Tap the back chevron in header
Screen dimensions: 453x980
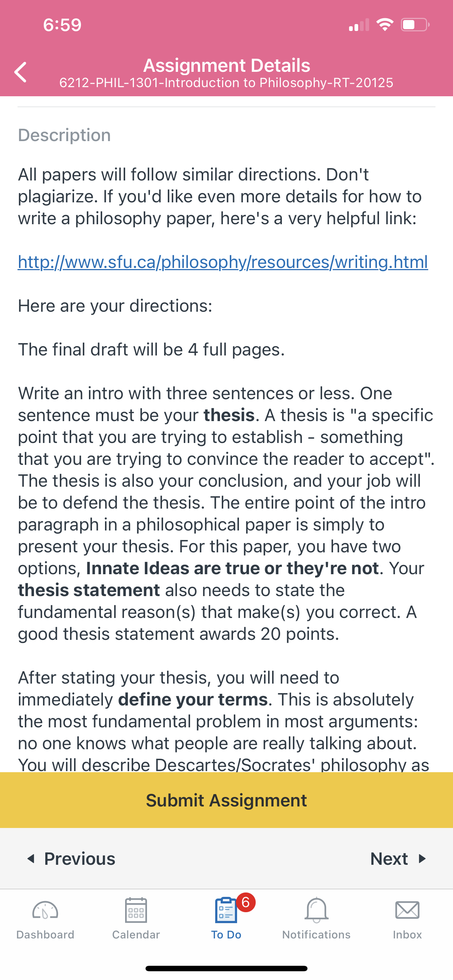20,72
